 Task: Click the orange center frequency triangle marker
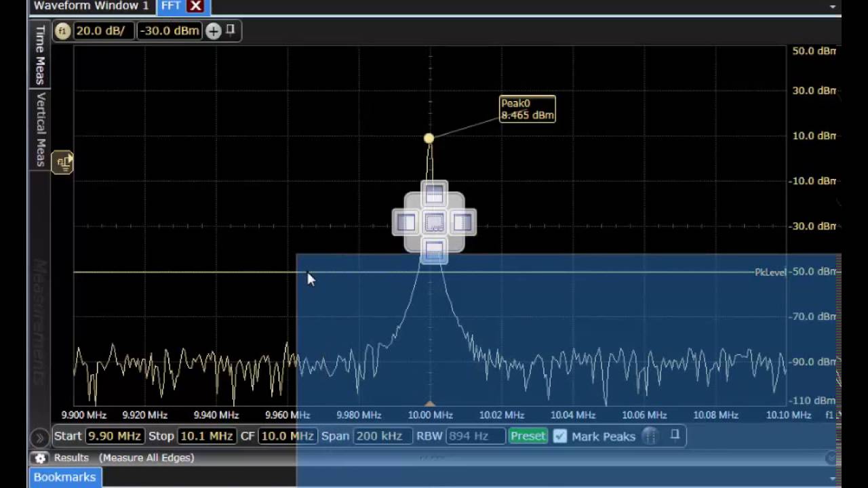[430, 403]
